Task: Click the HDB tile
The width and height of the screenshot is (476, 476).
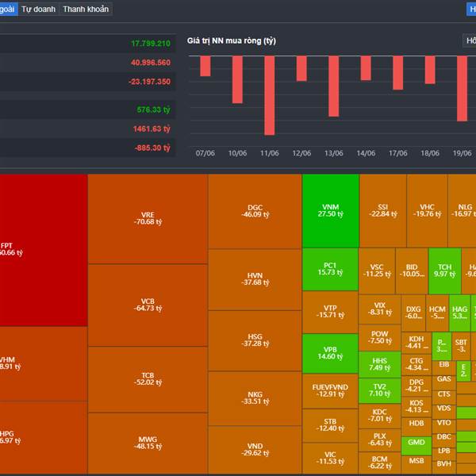Action: [x=416, y=427]
